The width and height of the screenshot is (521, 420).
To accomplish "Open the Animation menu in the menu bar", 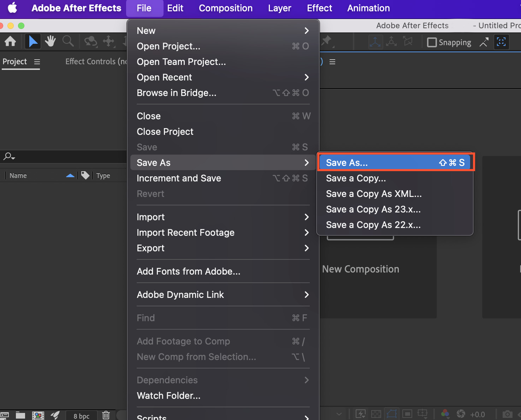I will coord(369,8).
